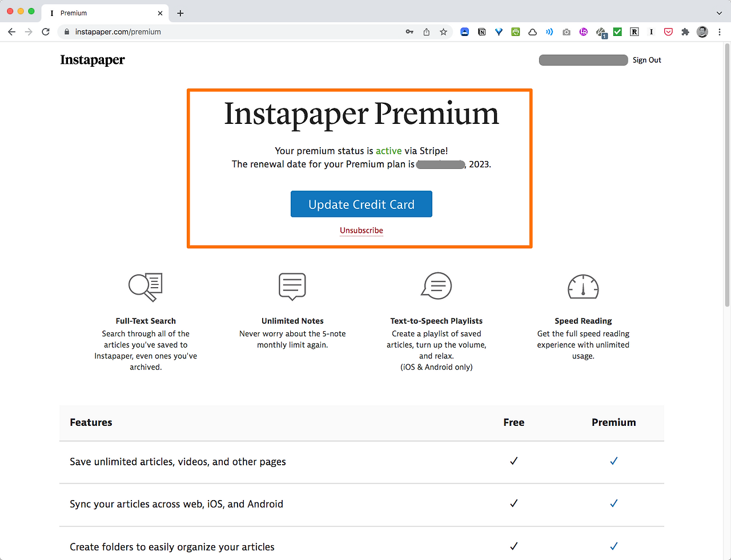Click the Unsubscribe link
Viewport: 731px width, 560px height.
coord(362,231)
